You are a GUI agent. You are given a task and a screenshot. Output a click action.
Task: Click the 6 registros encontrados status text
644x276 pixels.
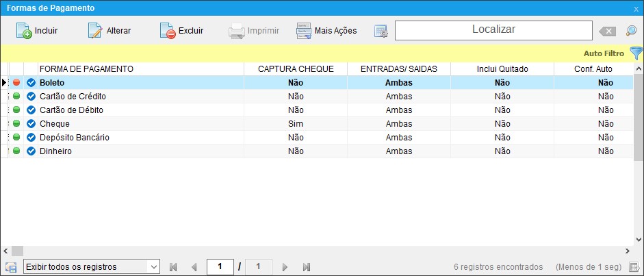click(498, 267)
